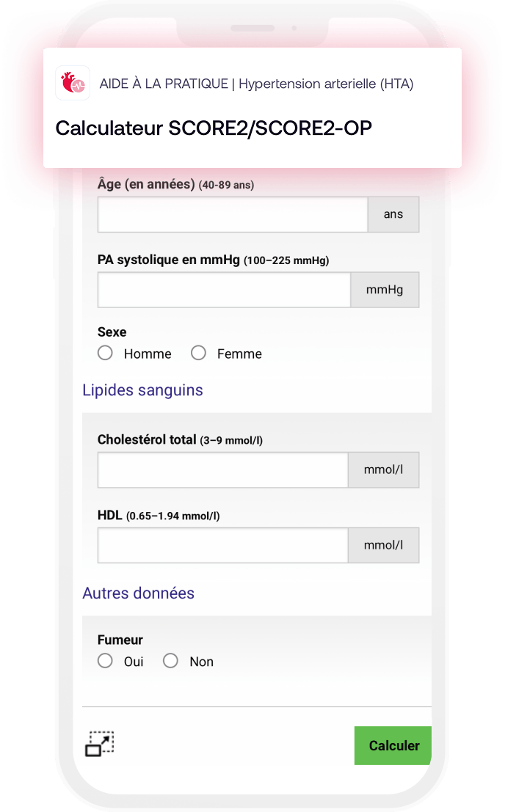505x812 pixels.
Task: Click the Sexe field label
Action: 112,332
